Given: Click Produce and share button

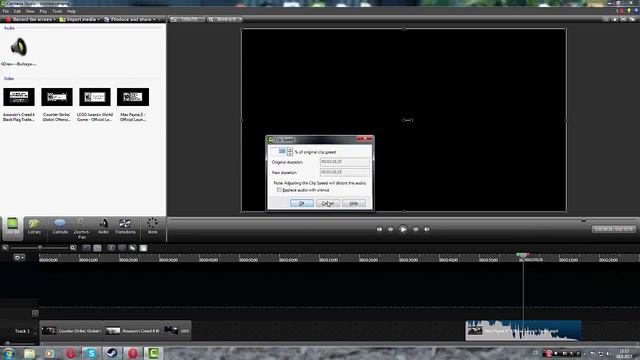Looking at the screenshot, I should pos(127,19).
